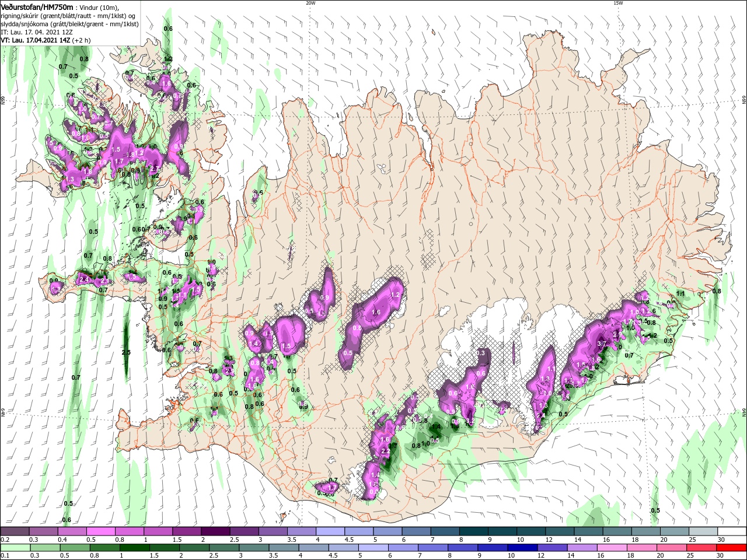The width and height of the screenshot is (747, 560).
Task: Select the blue-grey 3.5 swatch in lower legend
Action: point(284,548)
